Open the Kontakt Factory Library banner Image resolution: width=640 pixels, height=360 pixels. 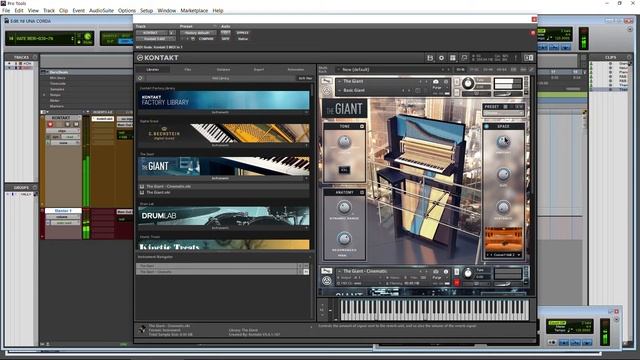(224, 100)
